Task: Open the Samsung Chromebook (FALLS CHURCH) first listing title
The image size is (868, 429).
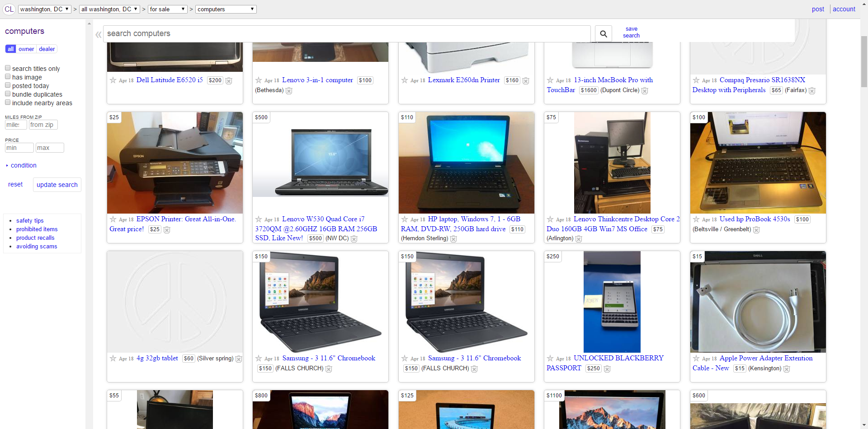Action: pos(329,358)
